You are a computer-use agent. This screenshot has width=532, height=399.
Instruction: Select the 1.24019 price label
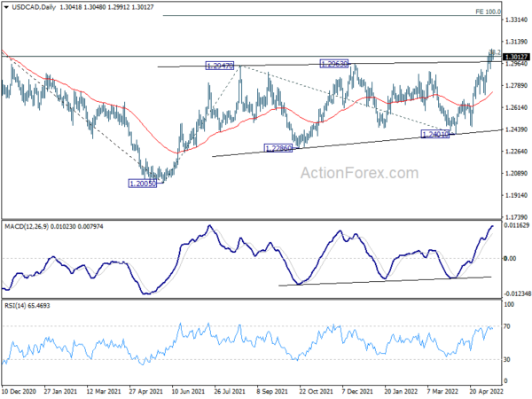click(436, 134)
